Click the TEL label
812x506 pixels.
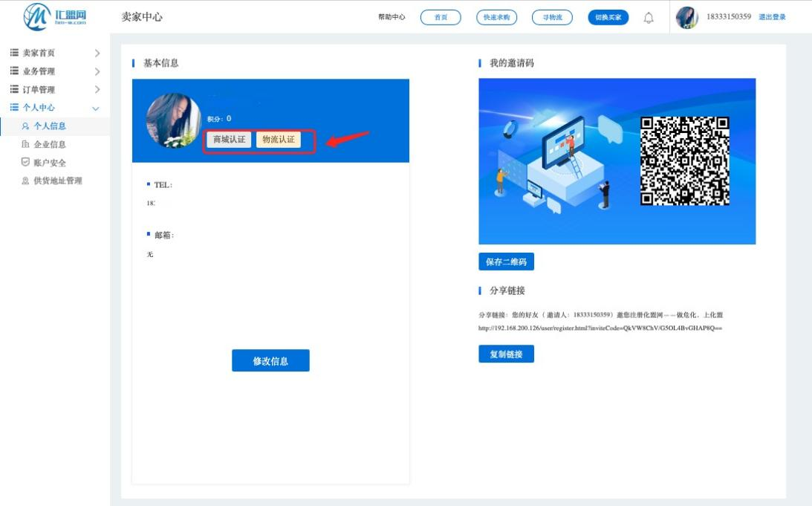point(163,185)
